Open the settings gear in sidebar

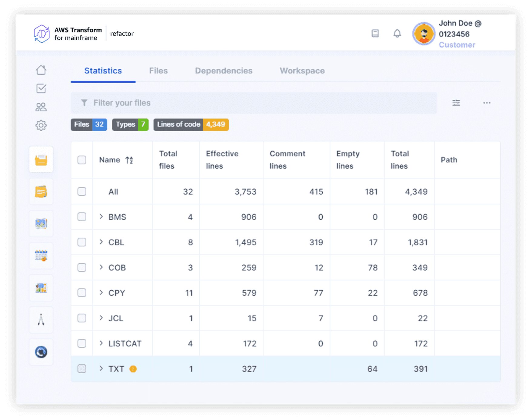41,125
